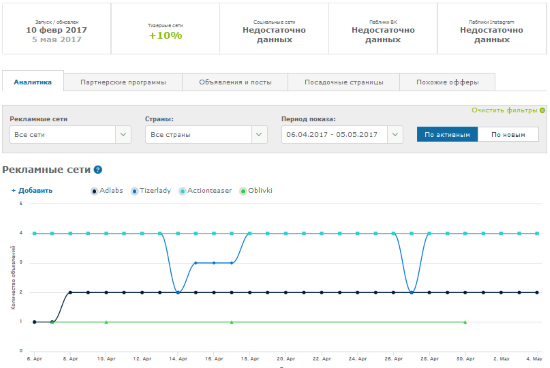Click the Тизерные сети +10% card
Image resolution: width=550 pixels, height=368 pixels.
pyautogui.click(x=165, y=29)
